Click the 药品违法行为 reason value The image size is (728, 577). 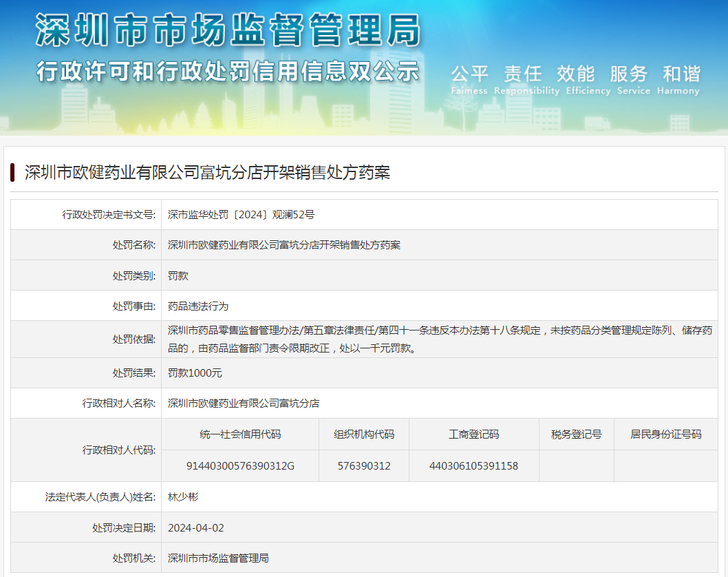[x=197, y=306]
